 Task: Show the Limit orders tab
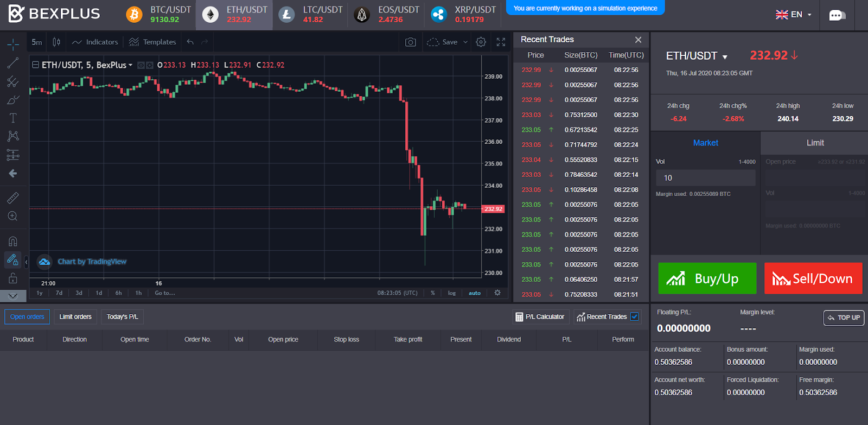[x=75, y=317]
